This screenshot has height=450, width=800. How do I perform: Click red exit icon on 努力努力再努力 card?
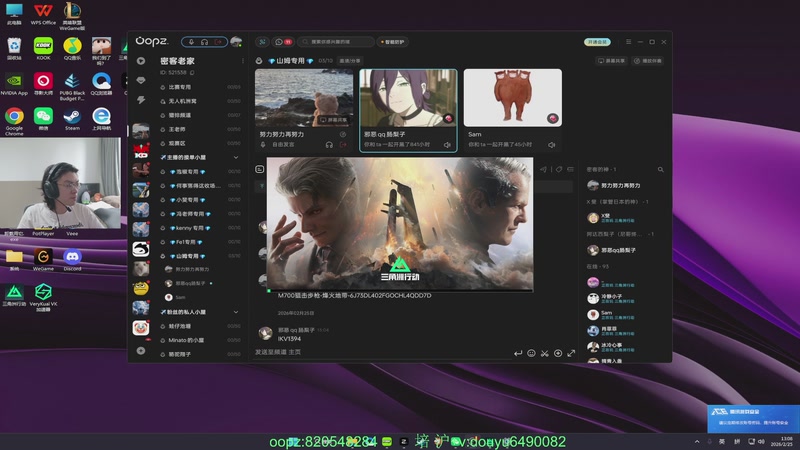click(x=343, y=145)
